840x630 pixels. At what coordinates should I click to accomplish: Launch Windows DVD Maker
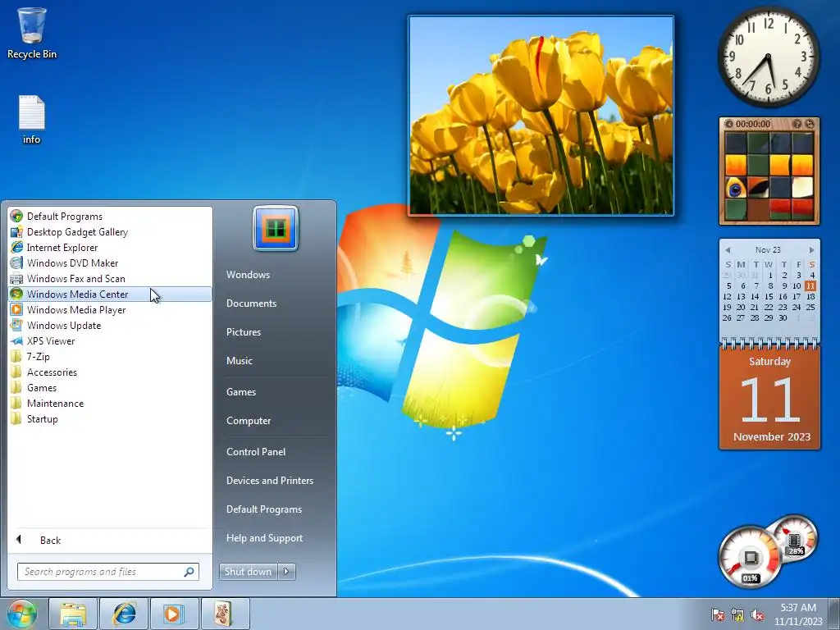tap(110, 263)
